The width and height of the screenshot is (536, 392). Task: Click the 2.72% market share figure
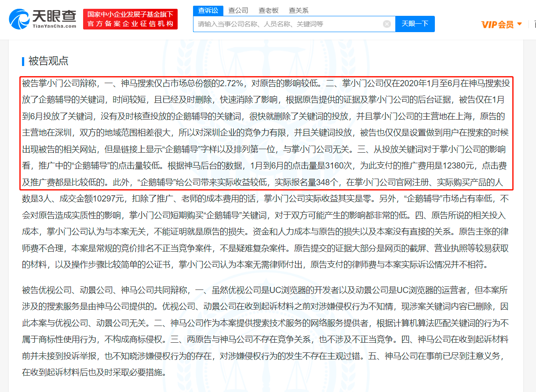click(231, 83)
